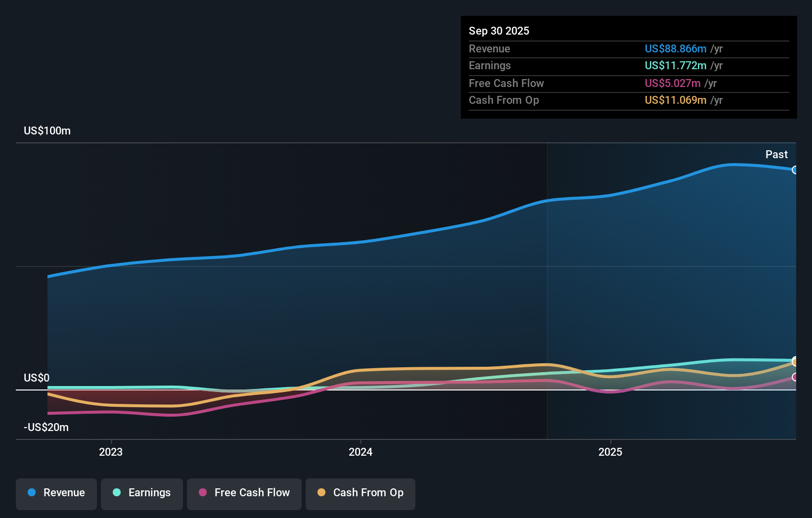Select the Free Cash Flow endpoint marker
The width and height of the screenshot is (812, 518).
coord(794,377)
